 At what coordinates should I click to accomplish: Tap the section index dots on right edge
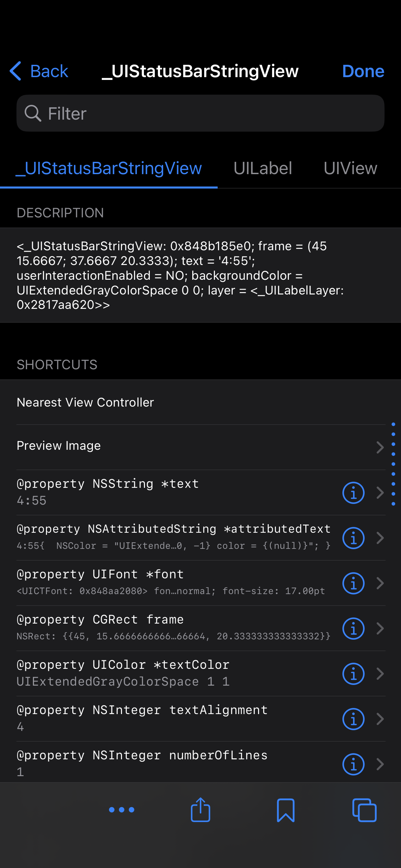[393, 464]
